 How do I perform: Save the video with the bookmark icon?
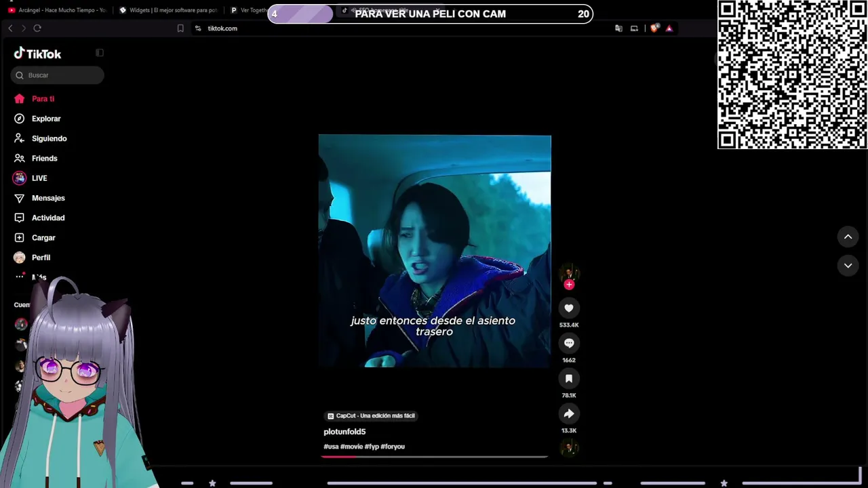[569, 379]
